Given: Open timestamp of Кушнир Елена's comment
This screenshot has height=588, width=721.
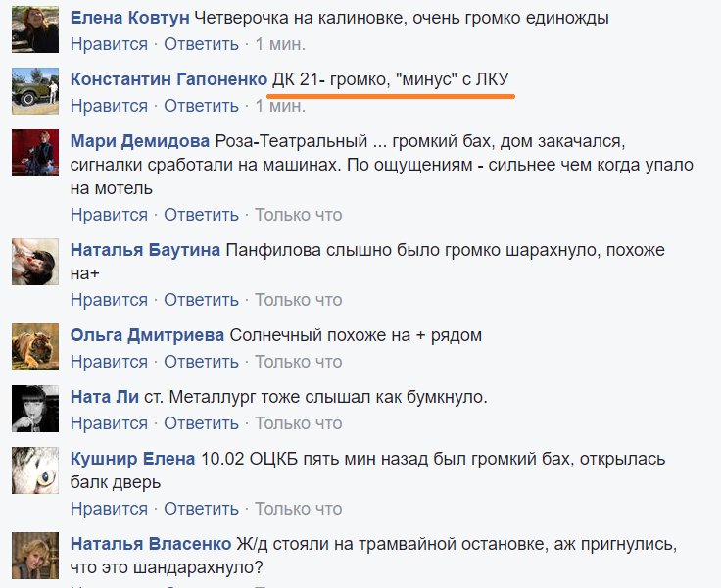Looking at the screenshot, I should point(299,509).
